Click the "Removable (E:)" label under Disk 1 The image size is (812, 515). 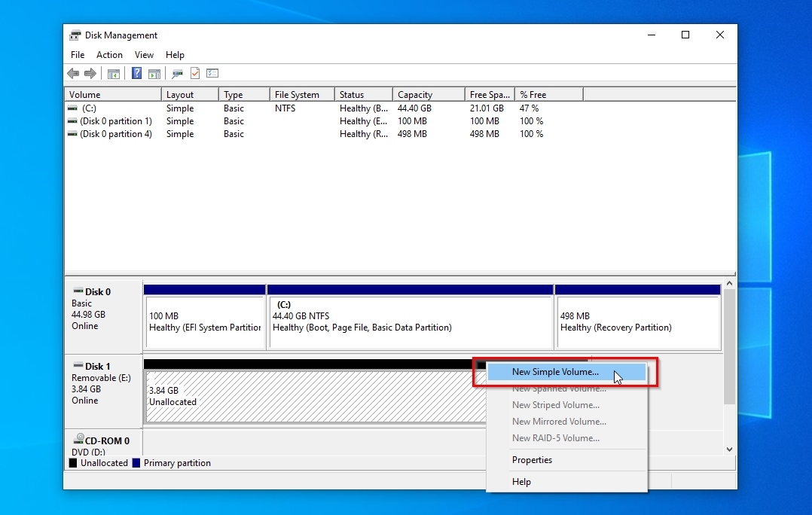coord(101,378)
